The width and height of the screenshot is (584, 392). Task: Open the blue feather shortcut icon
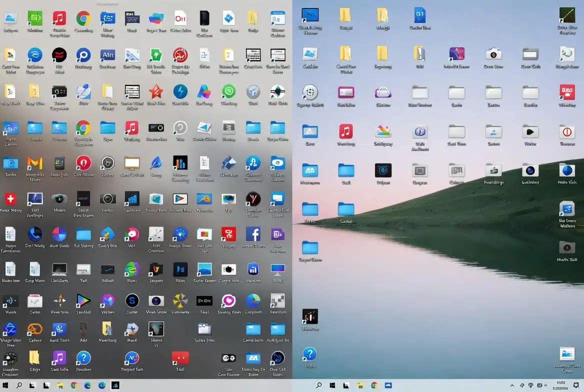156,163
